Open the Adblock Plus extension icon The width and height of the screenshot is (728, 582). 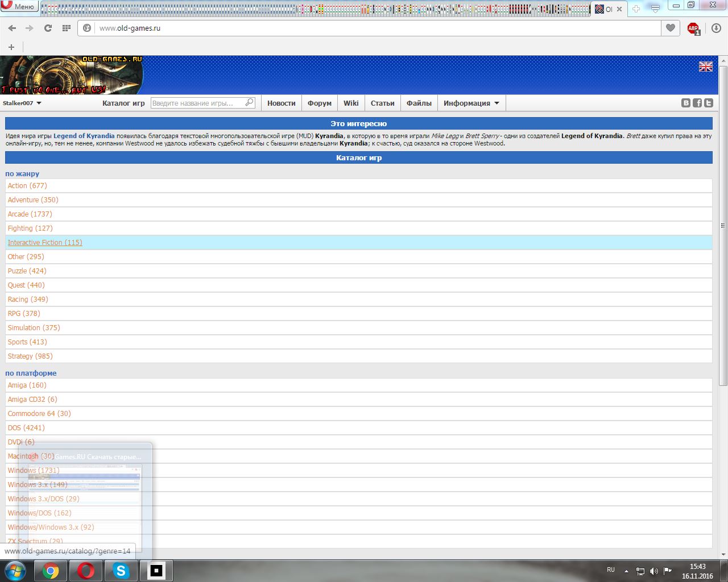[x=693, y=28]
